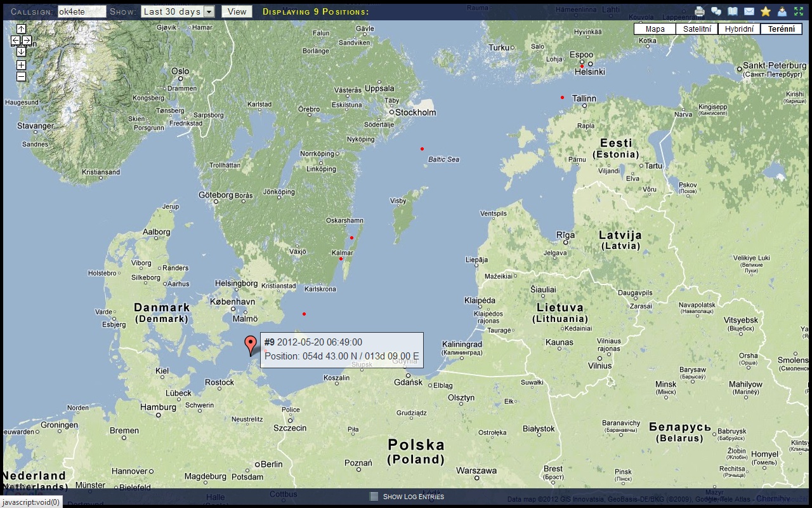This screenshot has width=812, height=508.
Task: Open the chat bubbles icon
Action: (716, 11)
